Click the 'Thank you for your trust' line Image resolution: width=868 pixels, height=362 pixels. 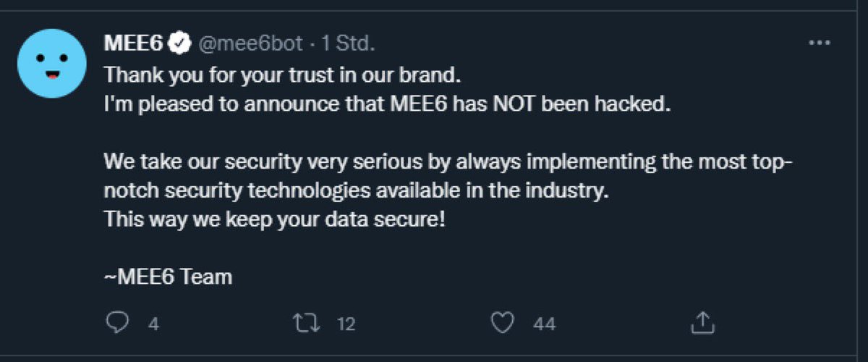[283, 75]
